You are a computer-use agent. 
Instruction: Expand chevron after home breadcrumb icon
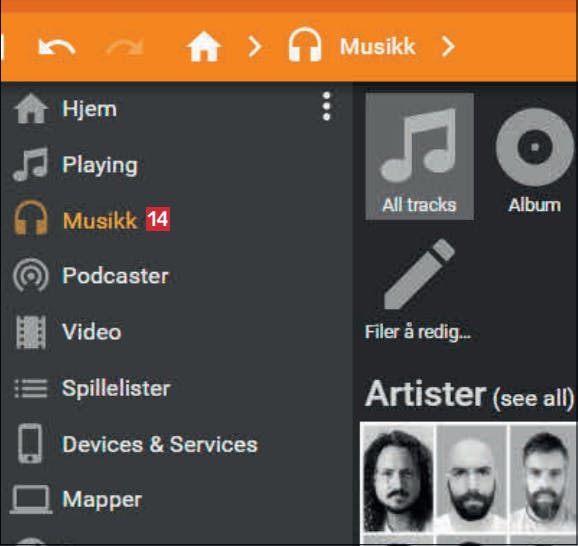pyautogui.click(x=255, y=46)
